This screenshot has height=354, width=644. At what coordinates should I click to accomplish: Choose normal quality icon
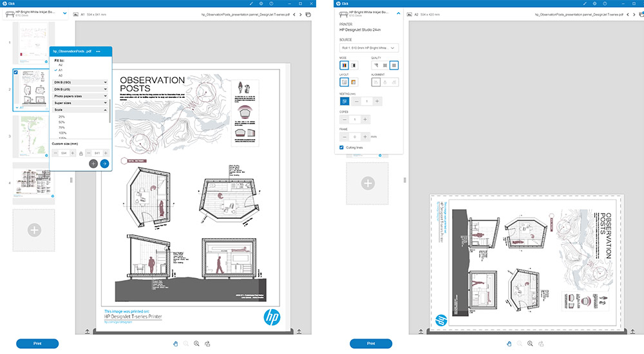click(385, 65)
